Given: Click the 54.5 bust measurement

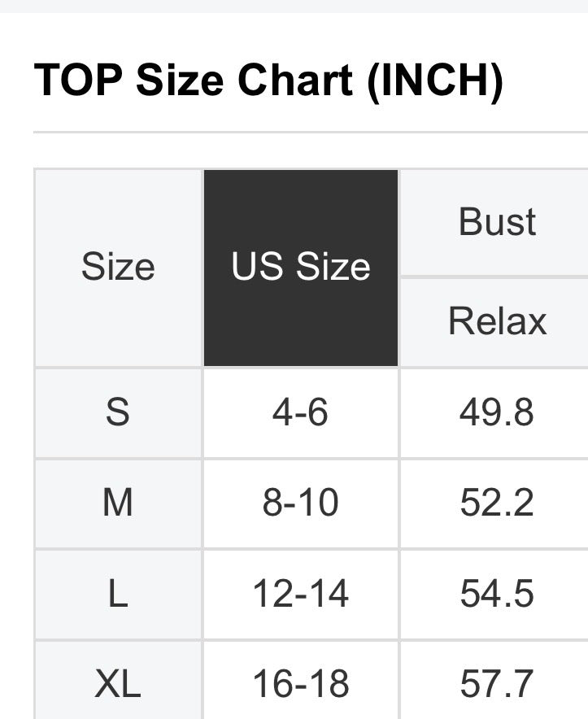Looking at the screenshot, I should click(497, 594).
